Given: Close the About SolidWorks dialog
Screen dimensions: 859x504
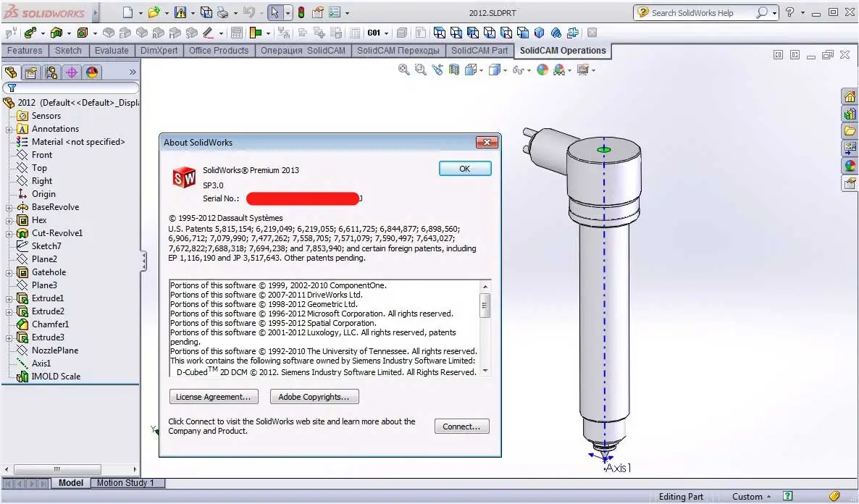Looking at the screenshot, I should 487,143.
